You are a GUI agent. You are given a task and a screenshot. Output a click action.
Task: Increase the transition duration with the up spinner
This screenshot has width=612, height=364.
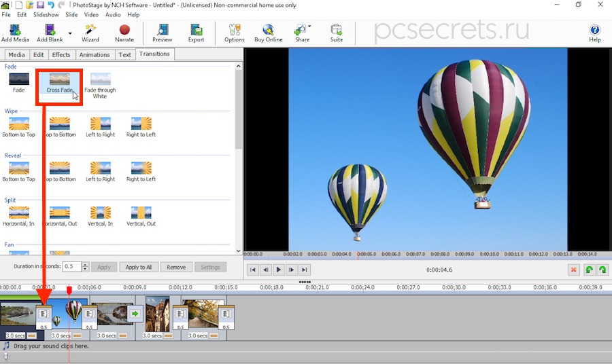coord(85,264)
